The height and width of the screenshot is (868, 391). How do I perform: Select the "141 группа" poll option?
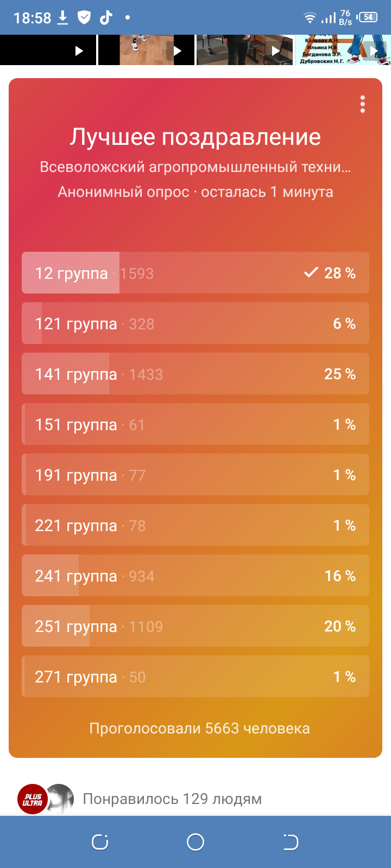(195, 374)
